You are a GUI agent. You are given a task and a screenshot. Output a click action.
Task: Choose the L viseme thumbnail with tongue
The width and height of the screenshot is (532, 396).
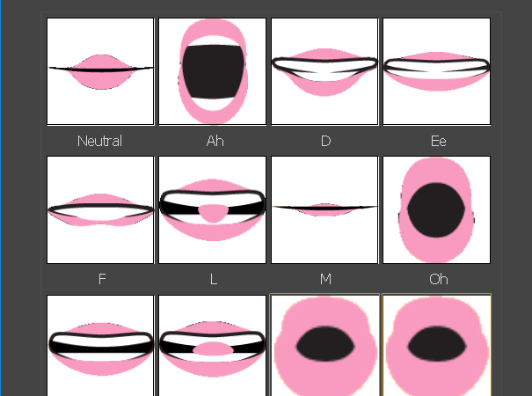point(213,209)
